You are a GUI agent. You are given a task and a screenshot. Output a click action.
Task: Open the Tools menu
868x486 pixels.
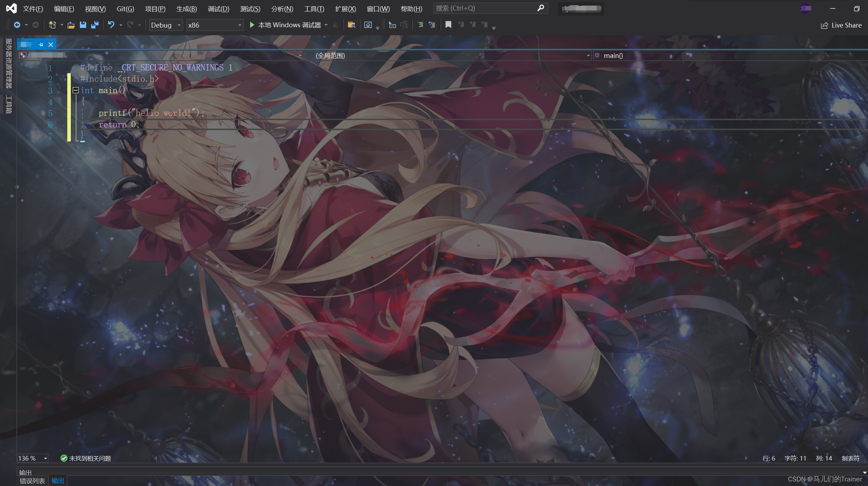click(x=314, y=9)
